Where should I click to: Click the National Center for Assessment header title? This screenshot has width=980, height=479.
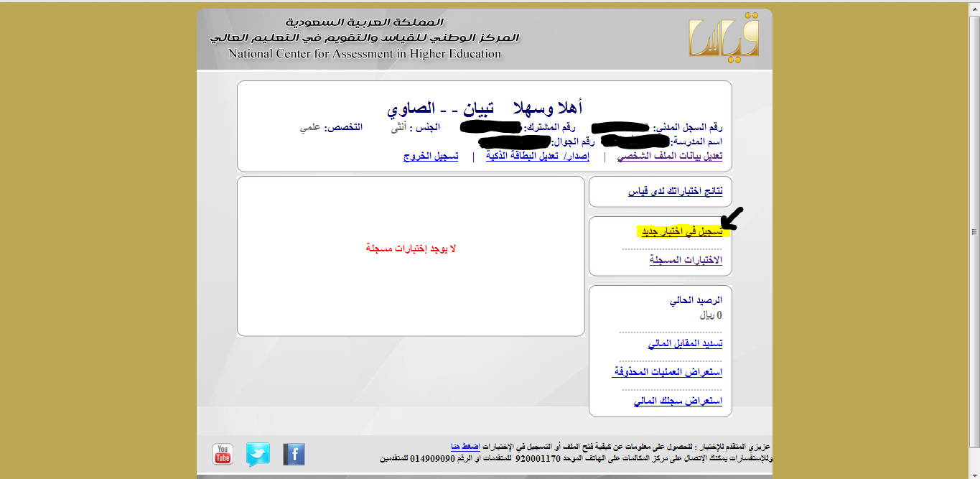click(365, 54)
